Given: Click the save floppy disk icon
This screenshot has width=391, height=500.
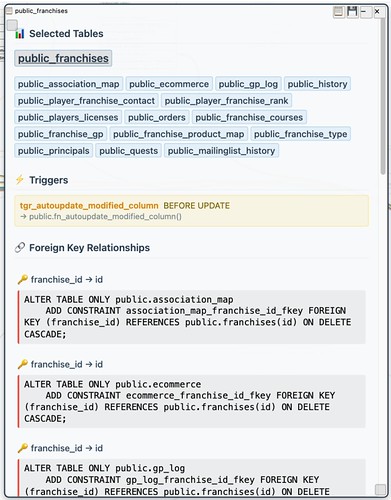Looking at the screenshot, I should pyautogui.click(x=352, y=12).
